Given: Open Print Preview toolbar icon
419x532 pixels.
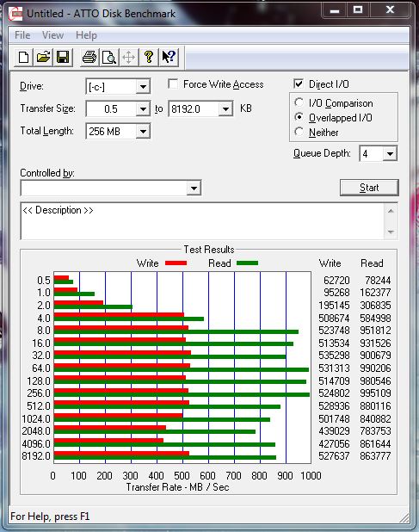Looking at the screenshot, I should pyautogui.click(x=109, y=57).
